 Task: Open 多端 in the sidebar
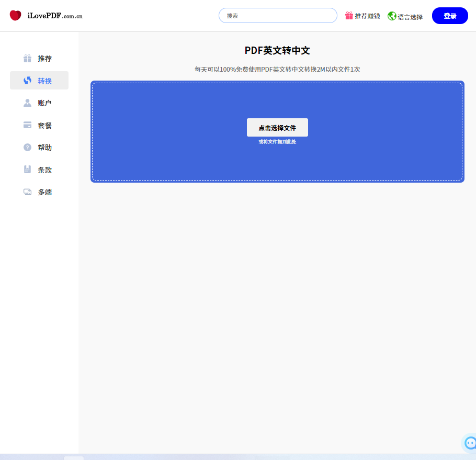click(x=39, y=192)
